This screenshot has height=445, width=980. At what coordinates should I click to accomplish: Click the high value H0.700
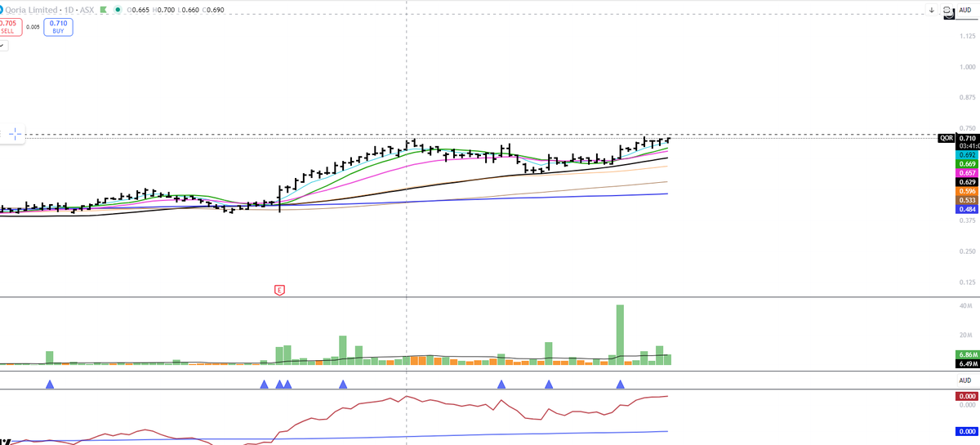coord(163,10)
